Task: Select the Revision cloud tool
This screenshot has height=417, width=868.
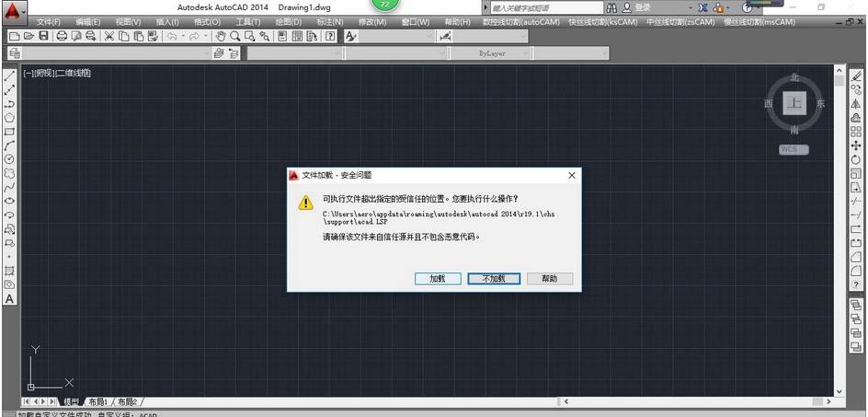Action: [x=9, y=173]
